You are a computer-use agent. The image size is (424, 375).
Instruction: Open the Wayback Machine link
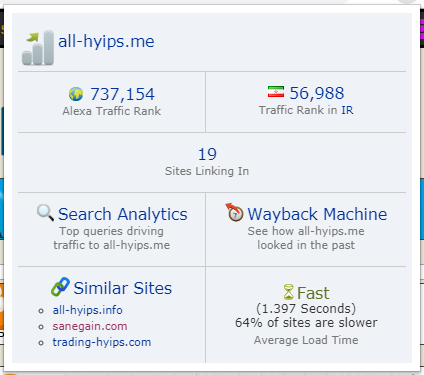point(317,214)
